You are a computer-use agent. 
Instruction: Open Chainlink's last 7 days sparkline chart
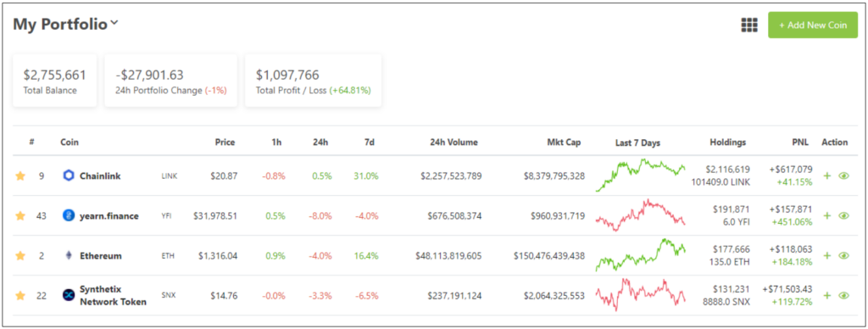641,175
